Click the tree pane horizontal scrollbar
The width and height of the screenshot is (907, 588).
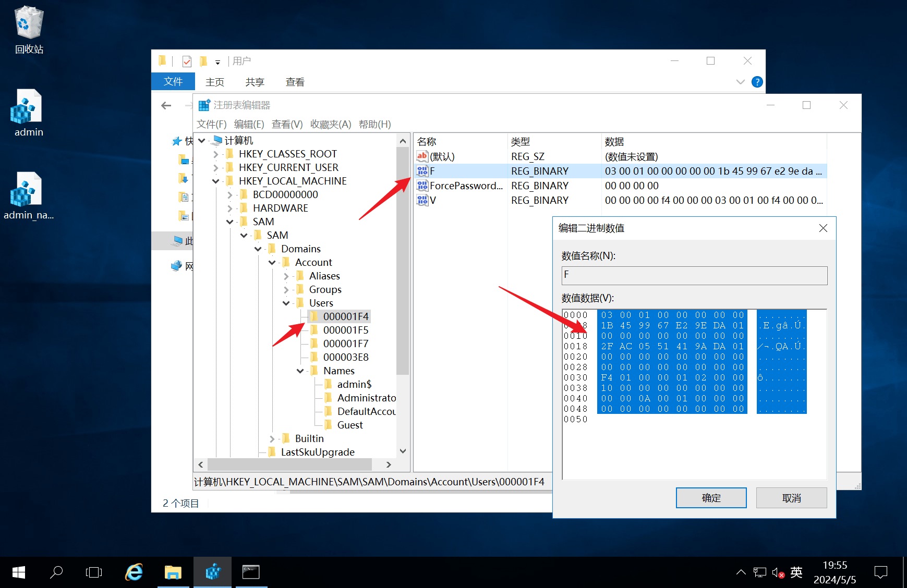[x=289, y=464]
